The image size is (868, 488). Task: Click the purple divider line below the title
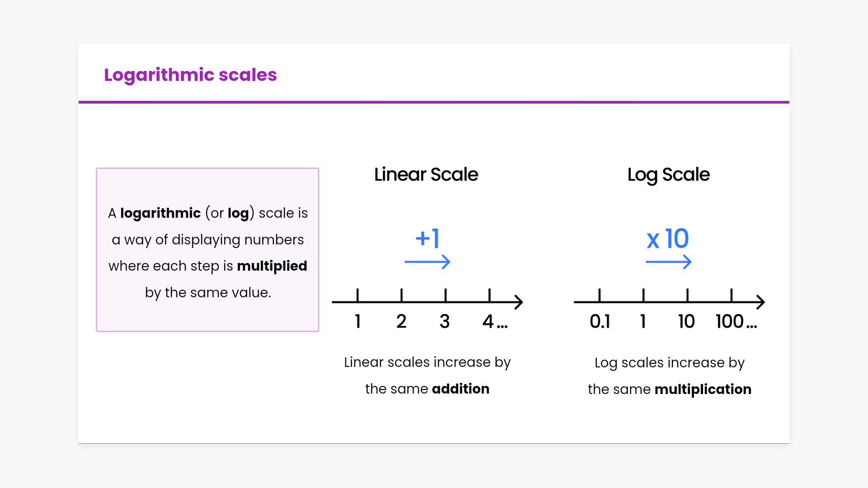point(434,102)
